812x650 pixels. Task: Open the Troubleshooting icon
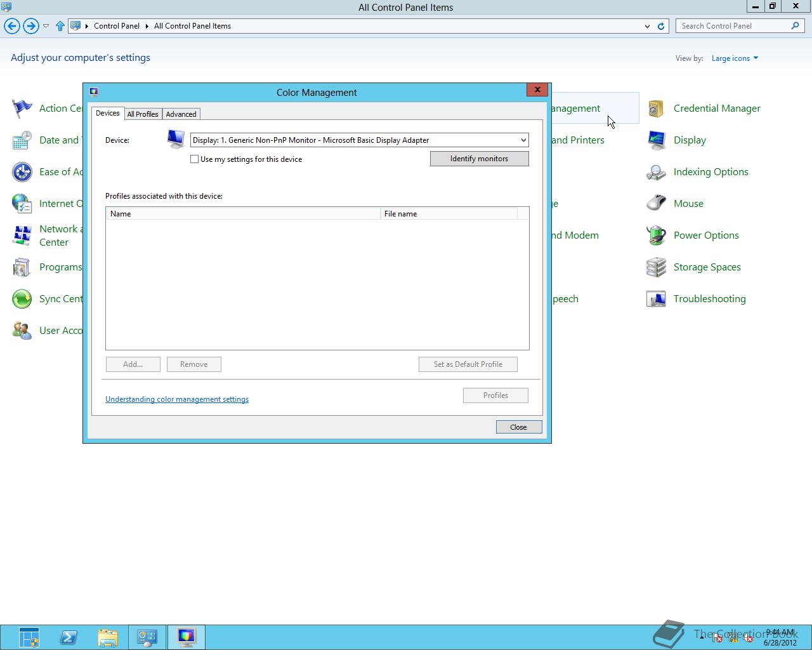coord(656,299)
